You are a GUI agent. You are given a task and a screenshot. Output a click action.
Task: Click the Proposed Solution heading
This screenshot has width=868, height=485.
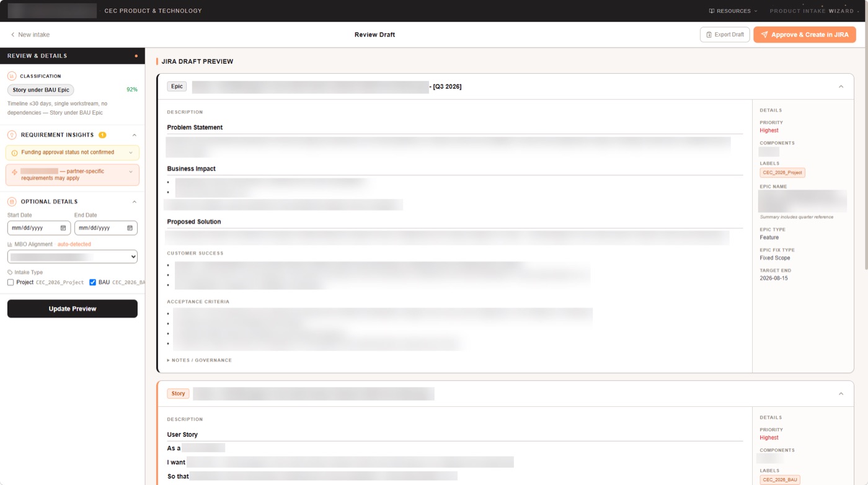[x=194, y=221]
